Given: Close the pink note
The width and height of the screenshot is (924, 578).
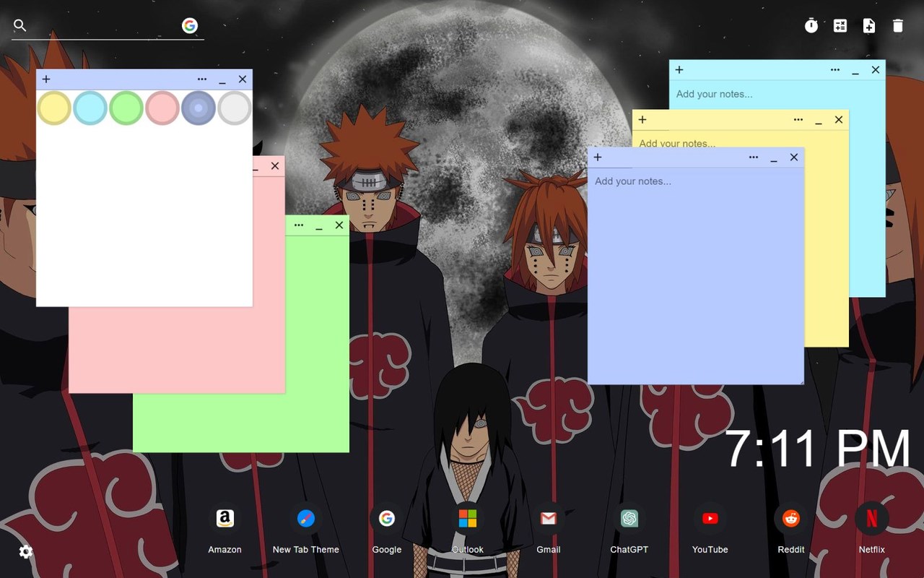Looking at the screenshot, I should click(x=275, y=166).
